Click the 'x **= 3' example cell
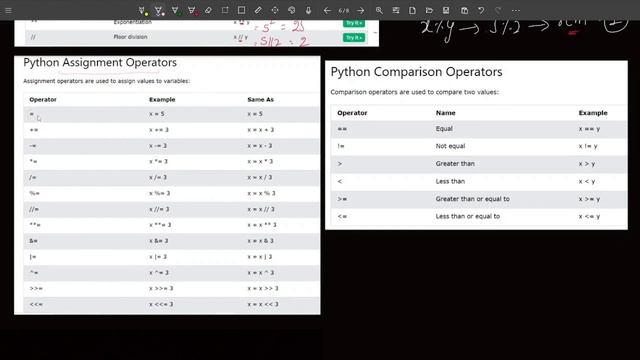Screen dimensions: 640x360 [160, 225]
